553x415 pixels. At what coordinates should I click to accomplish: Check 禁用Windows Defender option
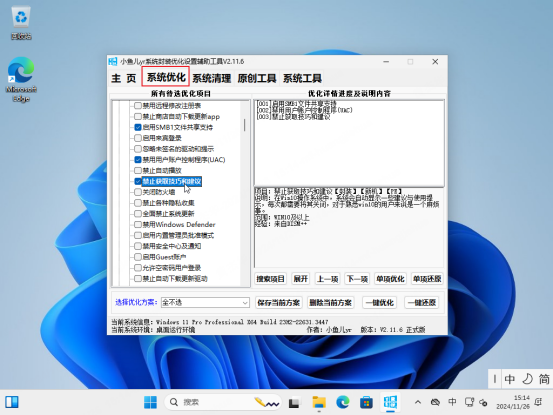[138, 225]
